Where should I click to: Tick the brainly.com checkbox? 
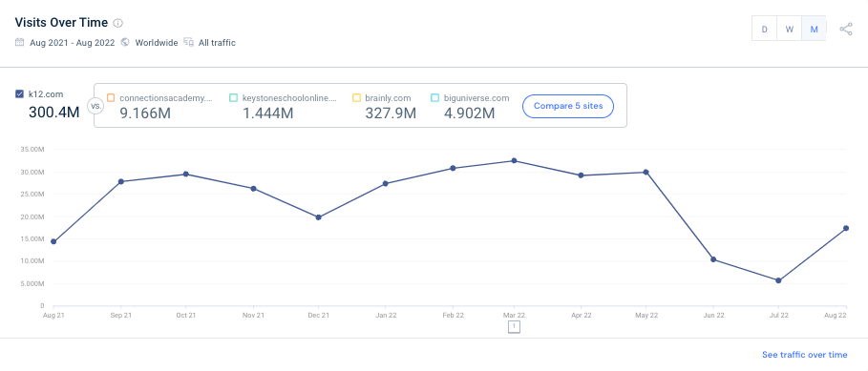(356, 98)
